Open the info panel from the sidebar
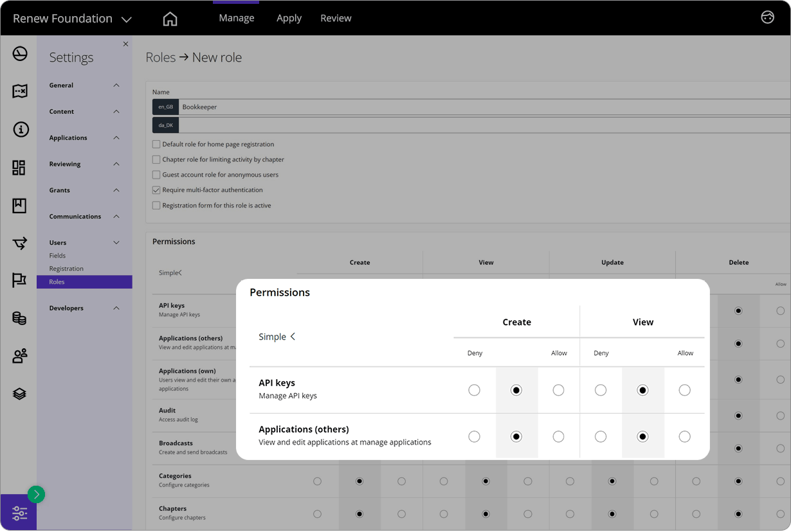Viewport: 791px width, 532px height. point(19,129)
